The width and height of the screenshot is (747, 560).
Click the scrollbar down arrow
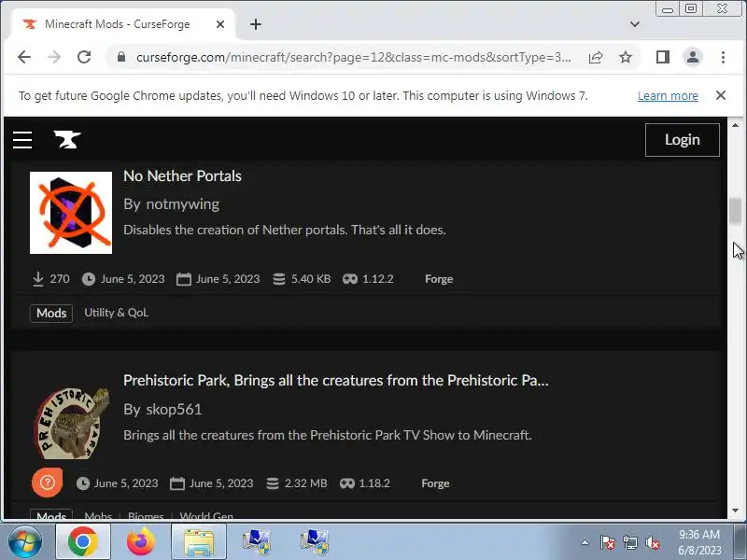pos(735,511)
